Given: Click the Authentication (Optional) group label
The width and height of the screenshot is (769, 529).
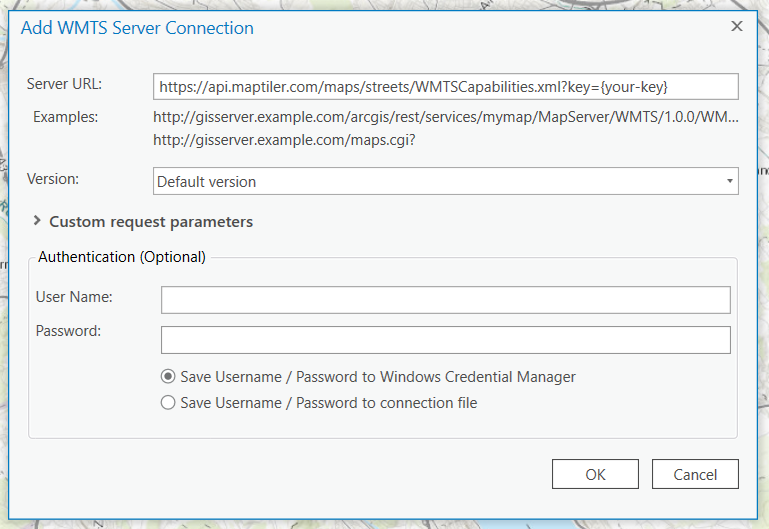Looking at the screenshot, I should pyautogui.click(x=122, y=257).
